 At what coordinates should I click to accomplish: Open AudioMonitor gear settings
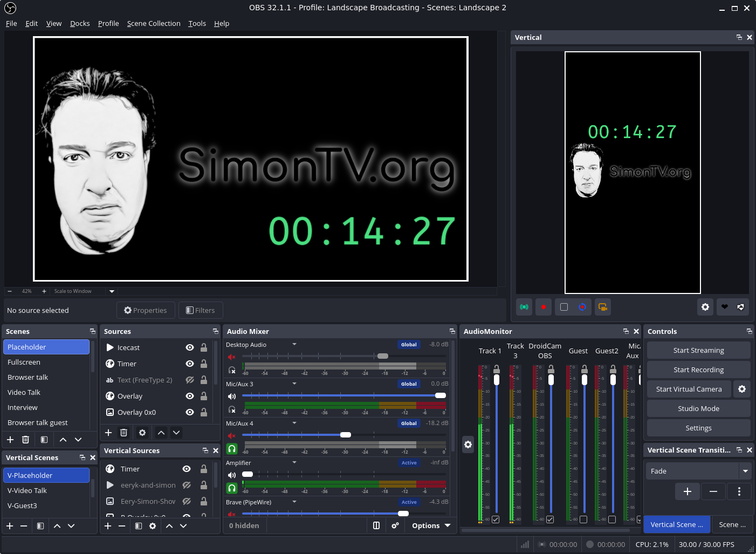[x=468, y=444]
